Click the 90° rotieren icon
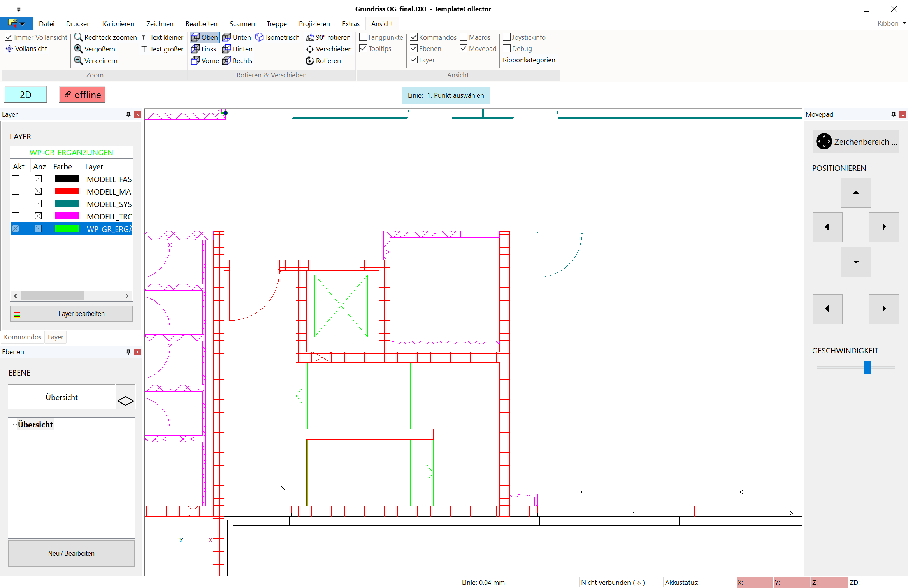 pyautogui.click(x=310, y=37)
